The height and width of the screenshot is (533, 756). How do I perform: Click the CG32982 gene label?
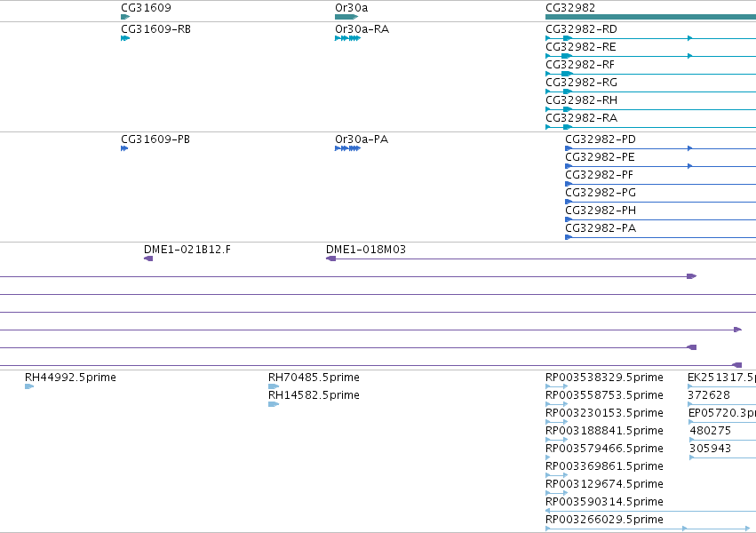tap(570, 8)
